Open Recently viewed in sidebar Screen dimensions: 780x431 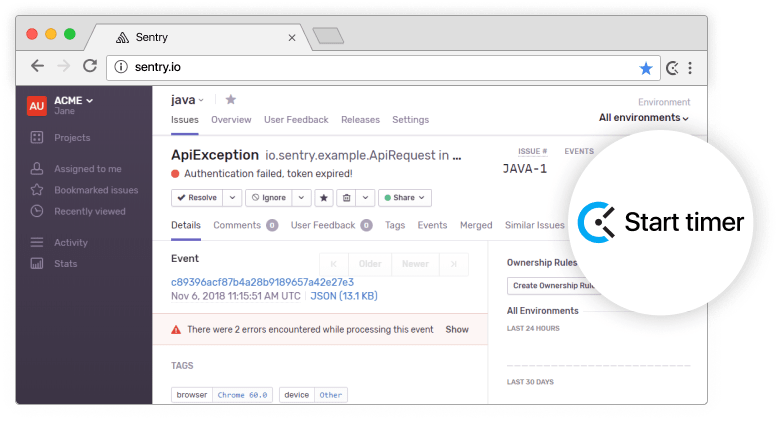pos(90,212)
